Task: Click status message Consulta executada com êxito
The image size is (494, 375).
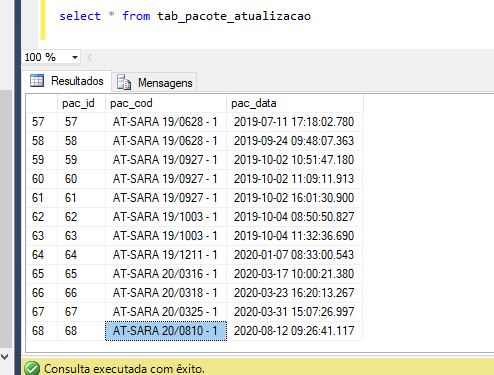Action: point(124,369)
